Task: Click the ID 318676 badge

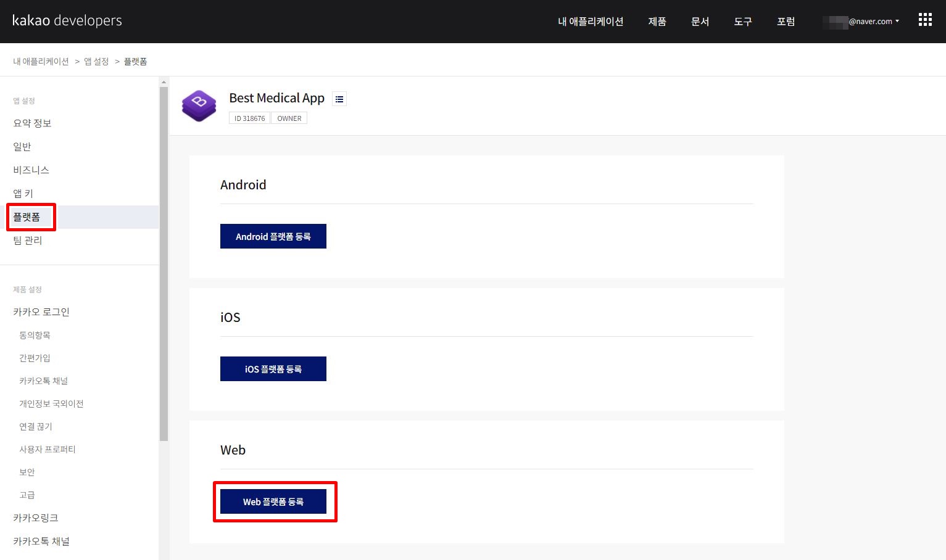Action: click(249, 118)
